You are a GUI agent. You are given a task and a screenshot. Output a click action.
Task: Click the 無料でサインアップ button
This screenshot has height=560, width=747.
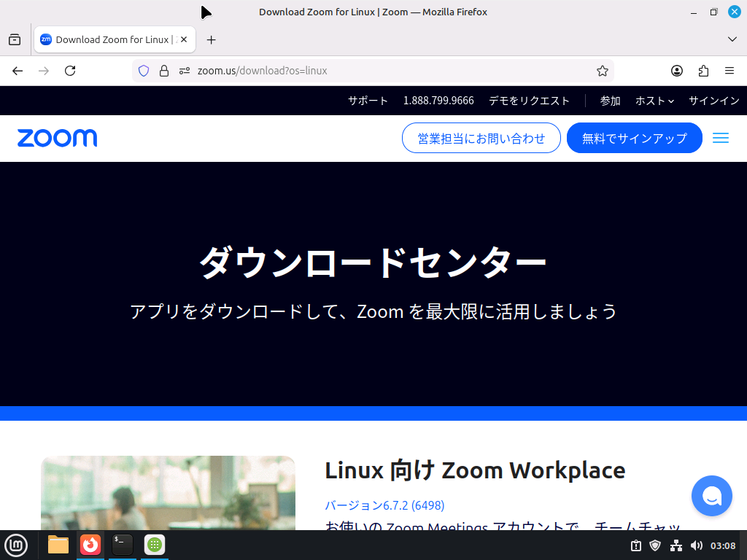[x=634, y=138]
